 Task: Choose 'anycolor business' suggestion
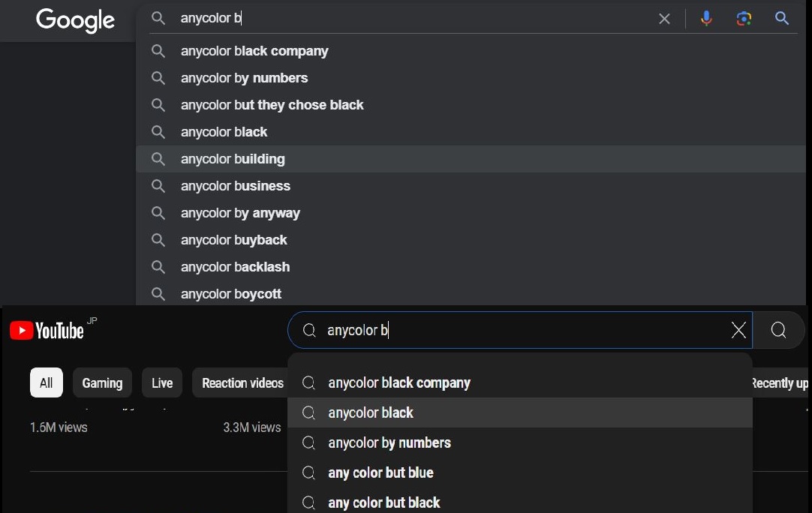pyautogui.click(x=471, y=186)
